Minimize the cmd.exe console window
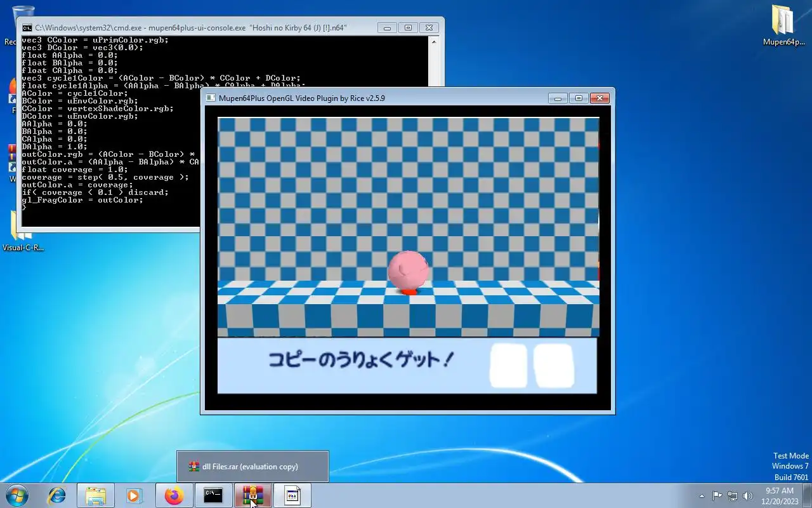The image size is (812, 508). pos(387,28)
